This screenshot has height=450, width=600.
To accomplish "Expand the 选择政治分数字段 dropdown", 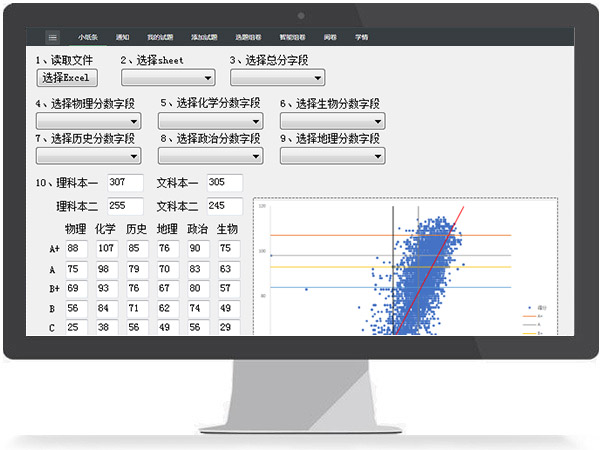I will tap(210, 156).
